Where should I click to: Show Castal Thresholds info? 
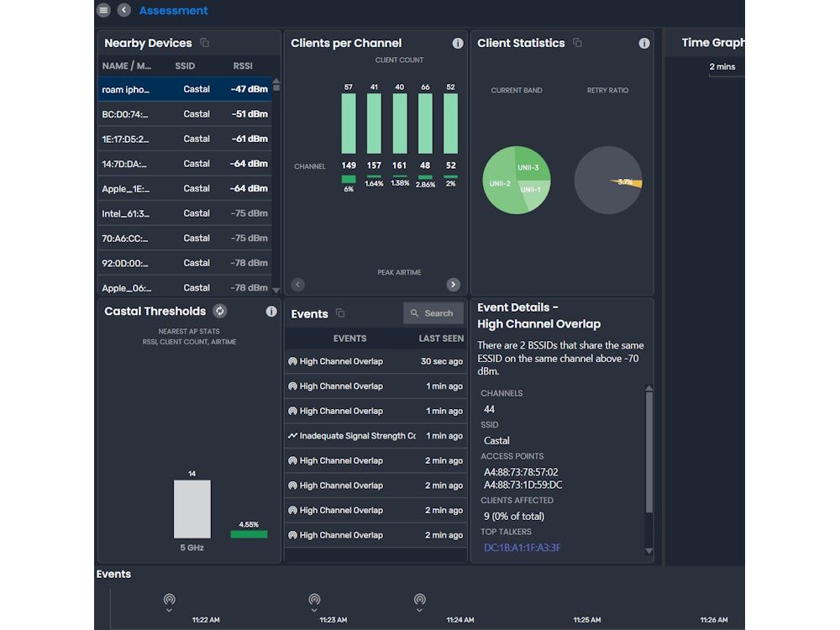(271, 312)
